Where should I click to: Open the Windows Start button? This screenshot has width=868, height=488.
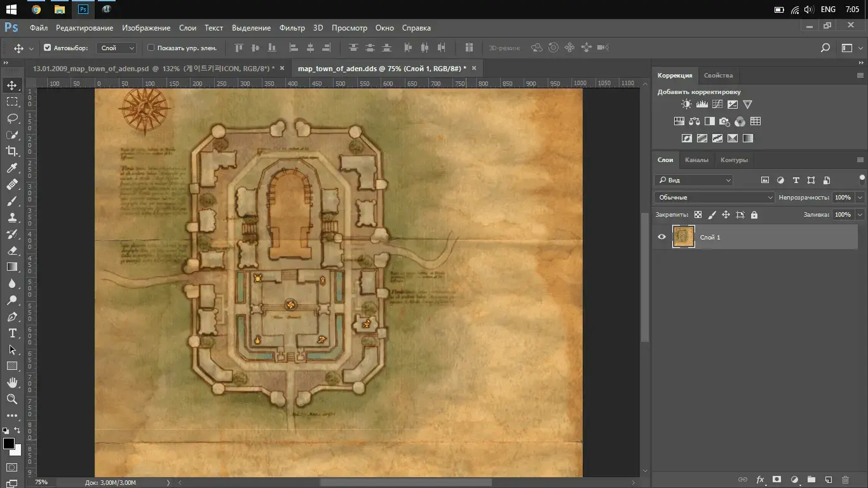(x=11, y=10)
